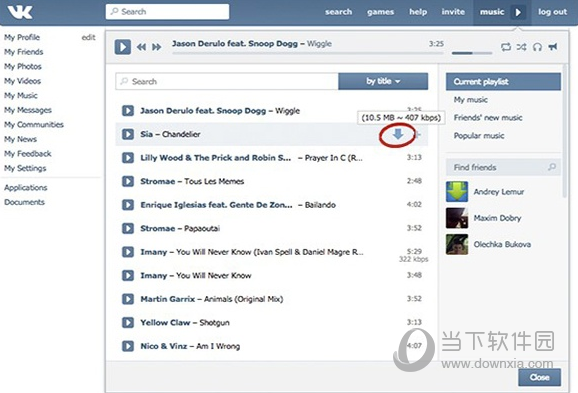Open search in the top navigation
578x393 pixels.
click(x=338, y=12)
